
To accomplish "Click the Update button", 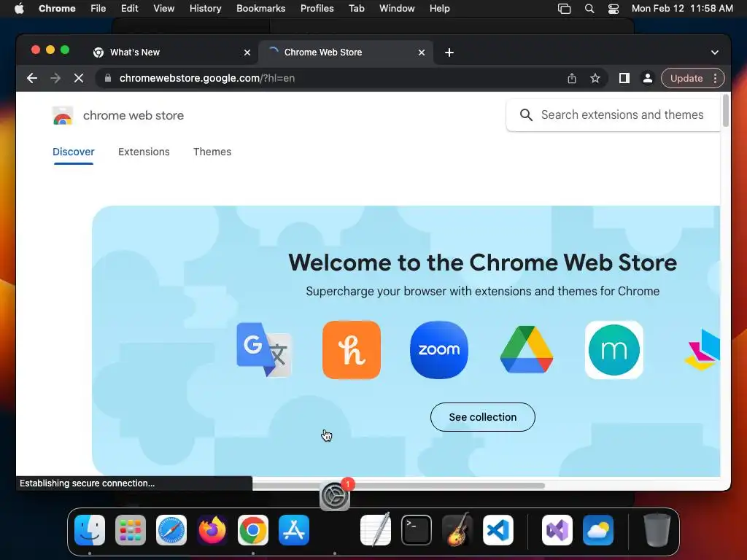I will pyautogui.click(x=686, y=78).
